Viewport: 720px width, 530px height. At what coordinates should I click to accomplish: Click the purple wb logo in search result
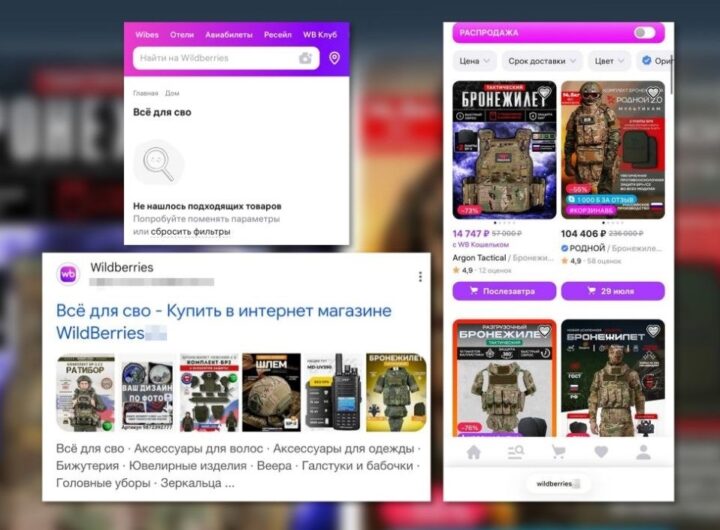coord(68,274)
